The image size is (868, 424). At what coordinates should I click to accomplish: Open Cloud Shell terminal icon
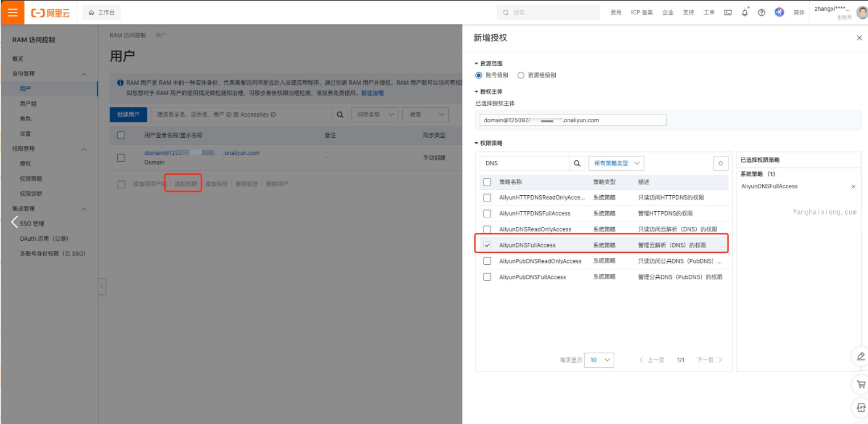pyautogui.click(x=728, y=13)
